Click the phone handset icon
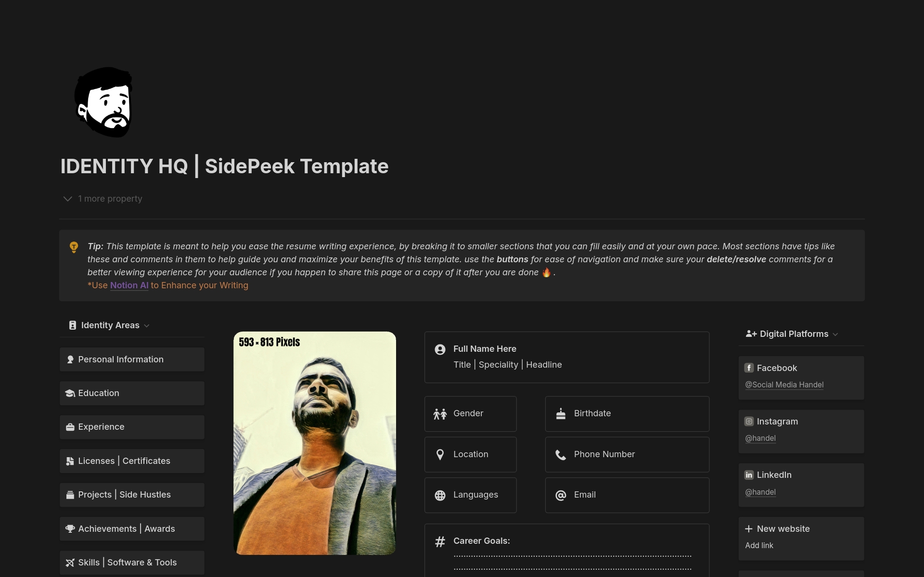Screen dimensions: 924x577 click(561, 454)
